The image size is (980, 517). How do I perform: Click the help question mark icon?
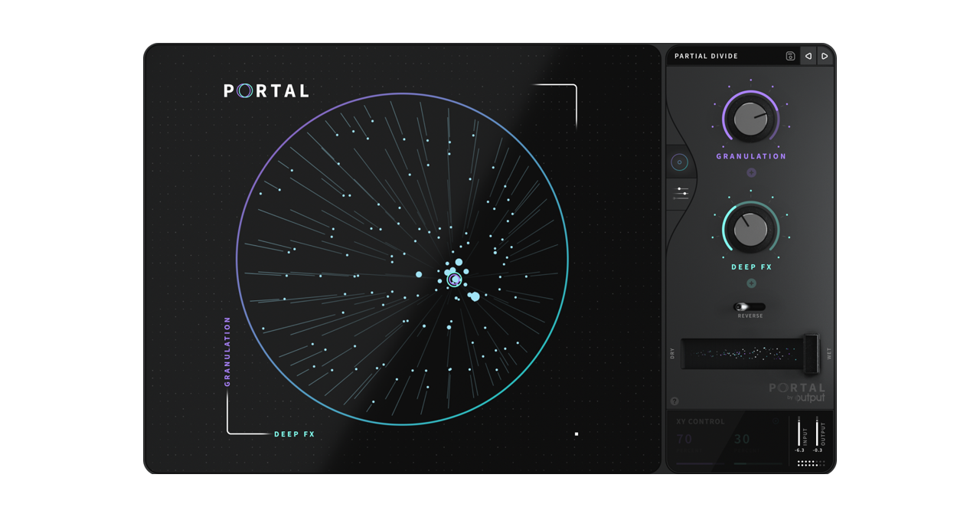pyautogui.click(x=675, y=401)
